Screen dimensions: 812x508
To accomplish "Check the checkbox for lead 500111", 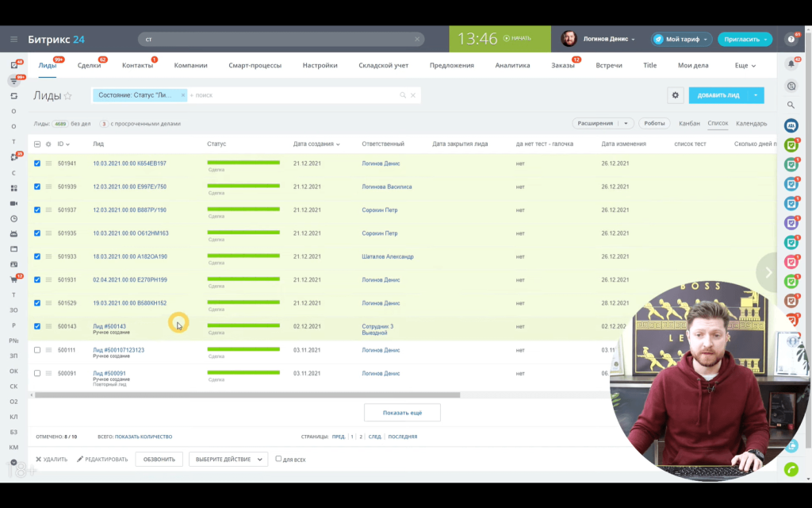I will [37, 350].
